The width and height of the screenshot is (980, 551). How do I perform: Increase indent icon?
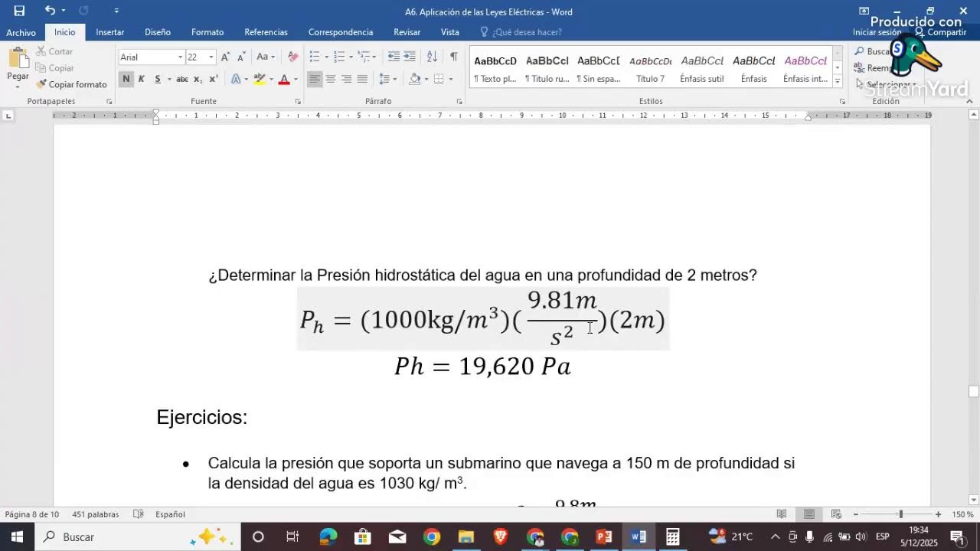point(410,57)
